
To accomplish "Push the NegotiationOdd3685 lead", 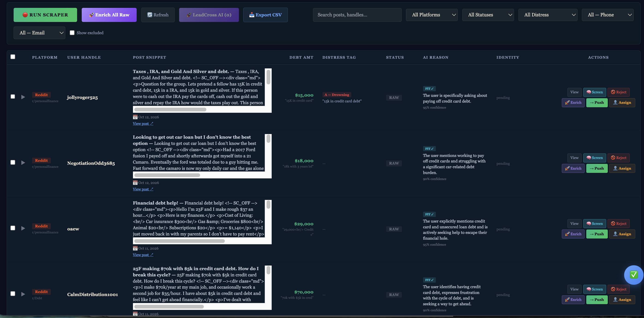I will [597, 168].
